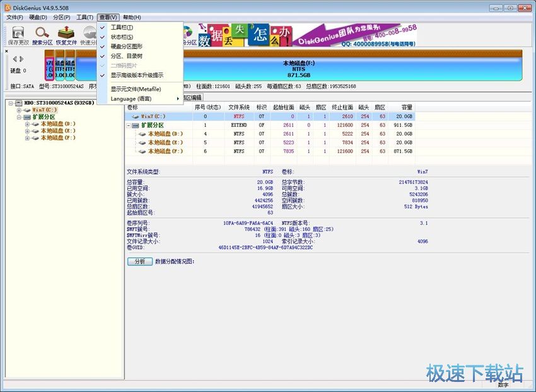
Task: Collapse the 扩展分区 row in the partition table
Action: [129, 125]
